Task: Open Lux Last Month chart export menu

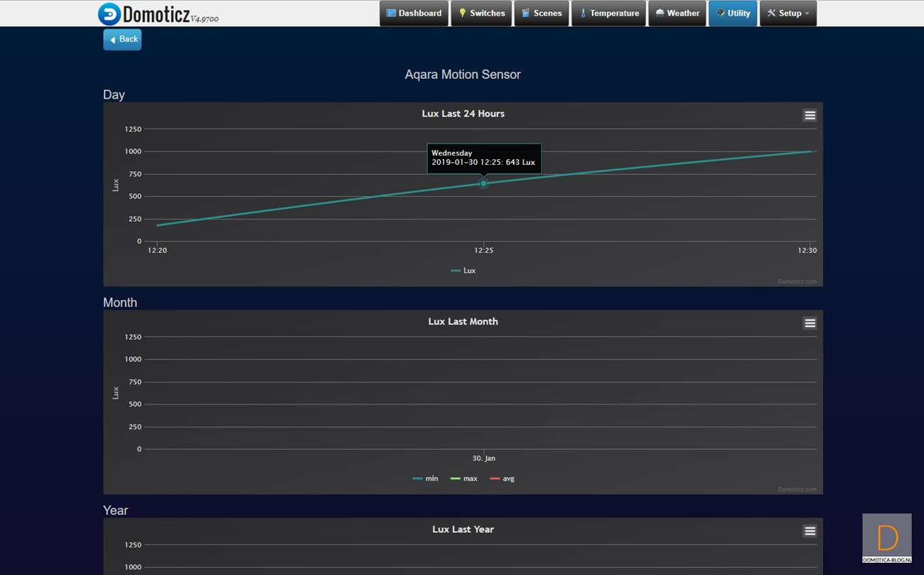Action: 810,323
